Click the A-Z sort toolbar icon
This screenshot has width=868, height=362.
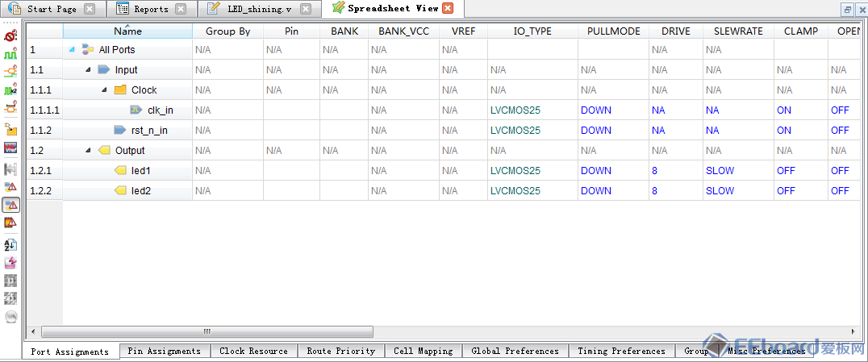pyautogui.click(x=10, y=244)
